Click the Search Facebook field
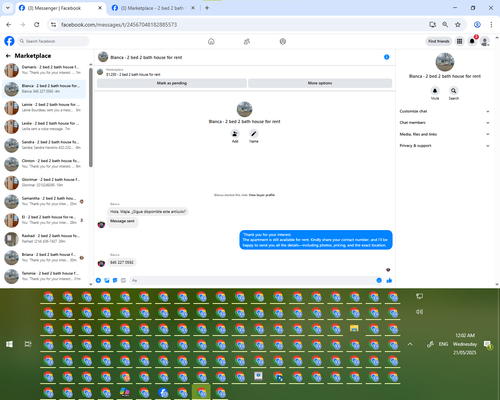Viewport: 500px width, 400px height. [53, 41]
